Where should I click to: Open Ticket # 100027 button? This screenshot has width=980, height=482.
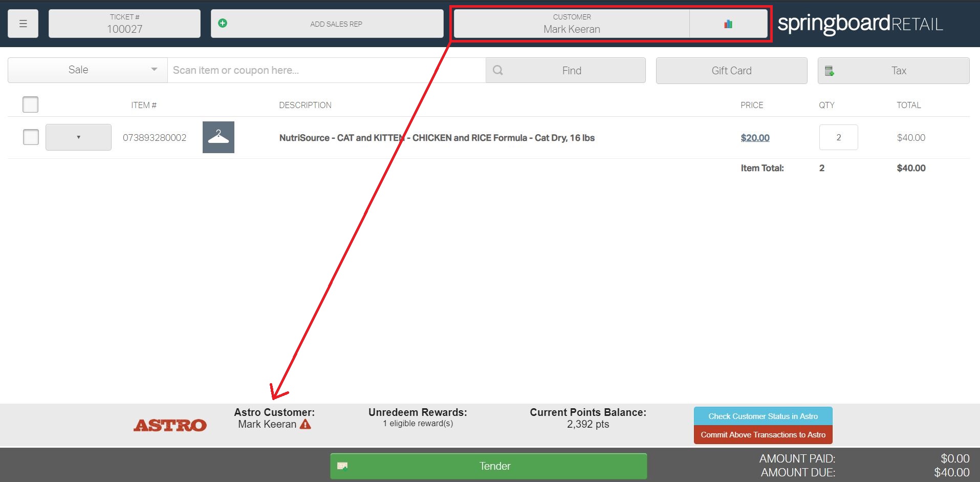click(x=124, y=24)
